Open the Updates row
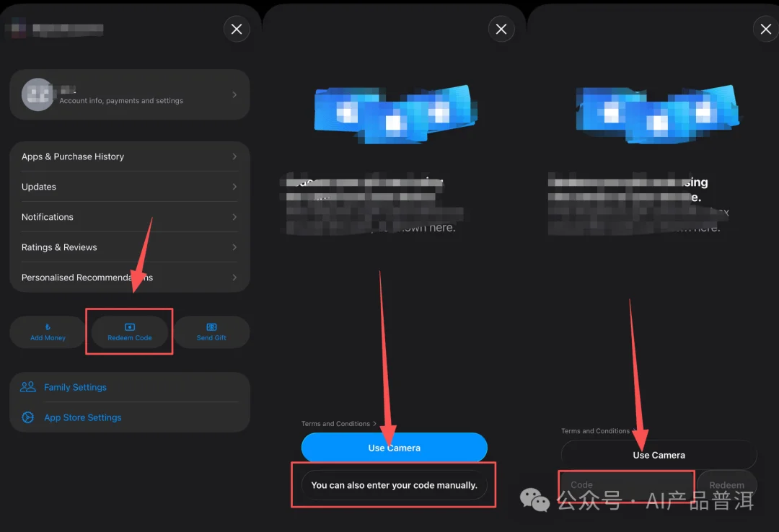 click(x=130, y=187)
